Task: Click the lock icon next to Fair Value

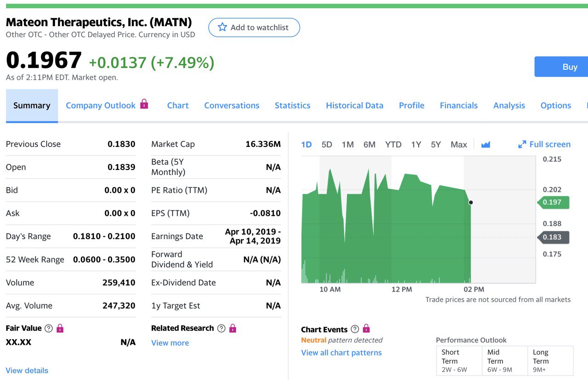Action: pos(60,328)
